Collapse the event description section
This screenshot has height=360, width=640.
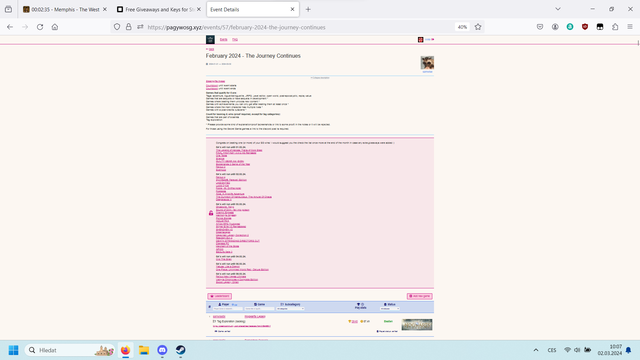(320, 78)
